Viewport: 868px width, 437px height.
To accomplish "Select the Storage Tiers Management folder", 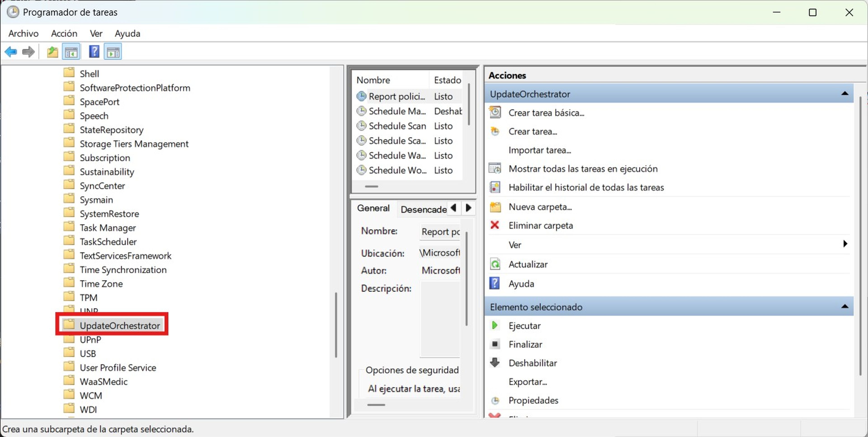I will click(x=134, y=144).
